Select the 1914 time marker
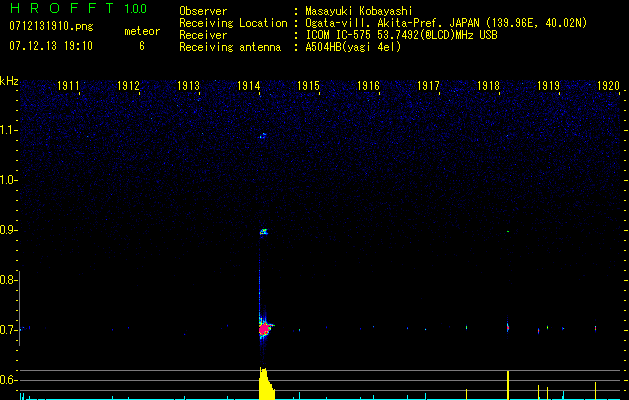This screenshot has height=400, width=629. pyautogui.click(x=249, y=86)
